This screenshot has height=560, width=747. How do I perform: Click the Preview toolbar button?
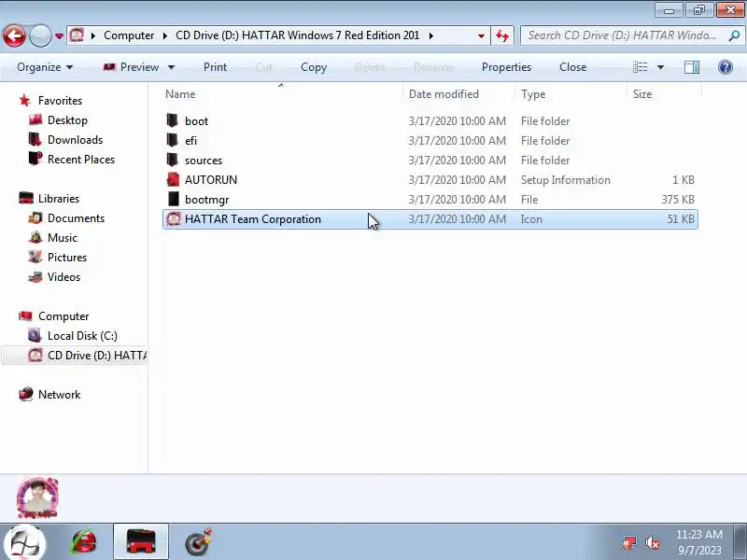coord(131,67)
